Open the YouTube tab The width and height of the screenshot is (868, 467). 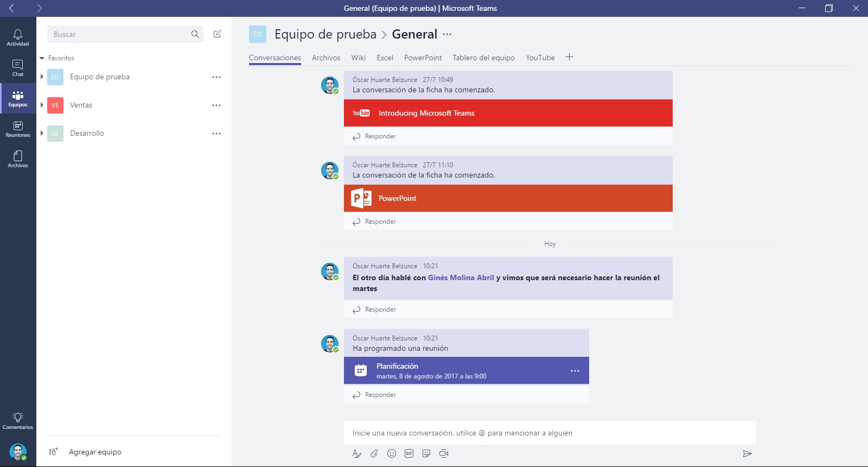[x=540, y=58]
